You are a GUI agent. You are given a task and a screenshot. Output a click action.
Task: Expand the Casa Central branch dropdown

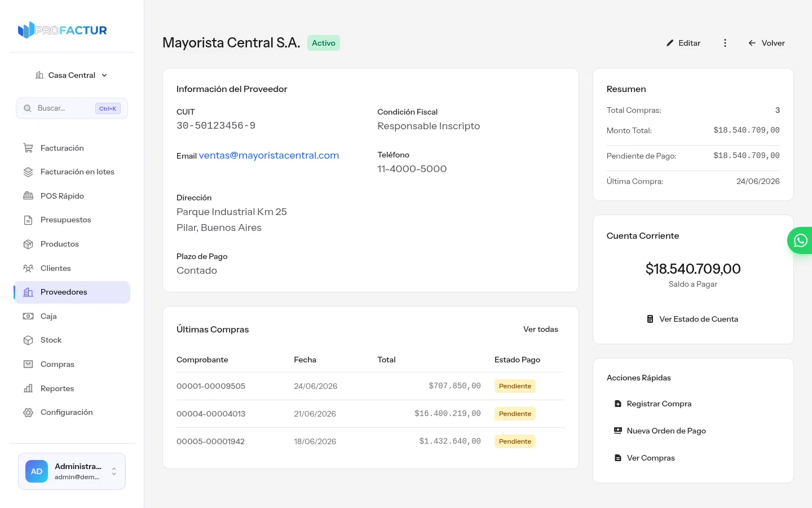click(72, 75)
